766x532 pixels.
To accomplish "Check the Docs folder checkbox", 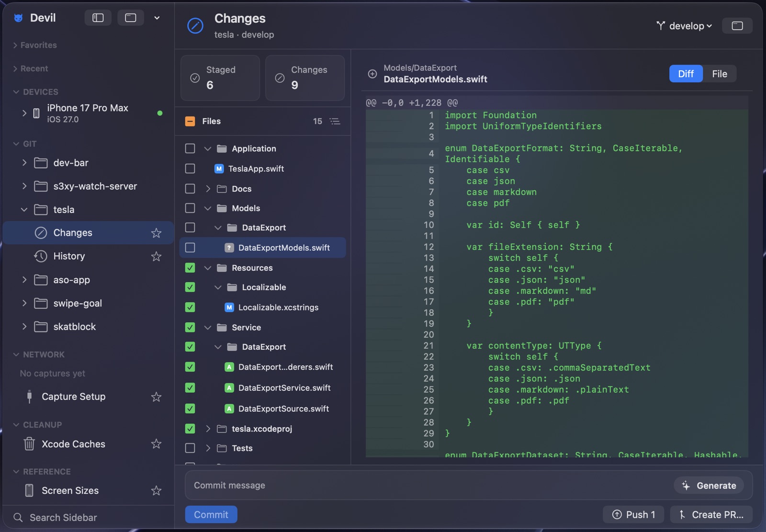I will point(190,189).
